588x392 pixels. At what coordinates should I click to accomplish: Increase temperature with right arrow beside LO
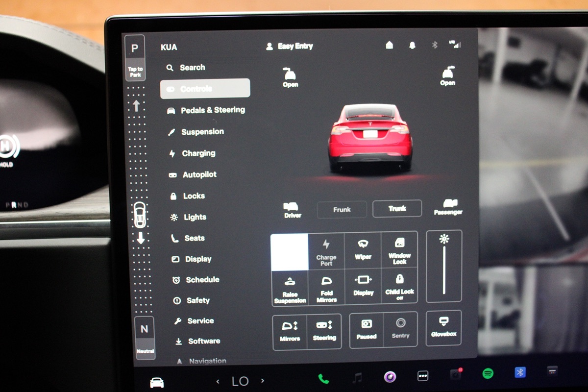(x=263, y=381)
